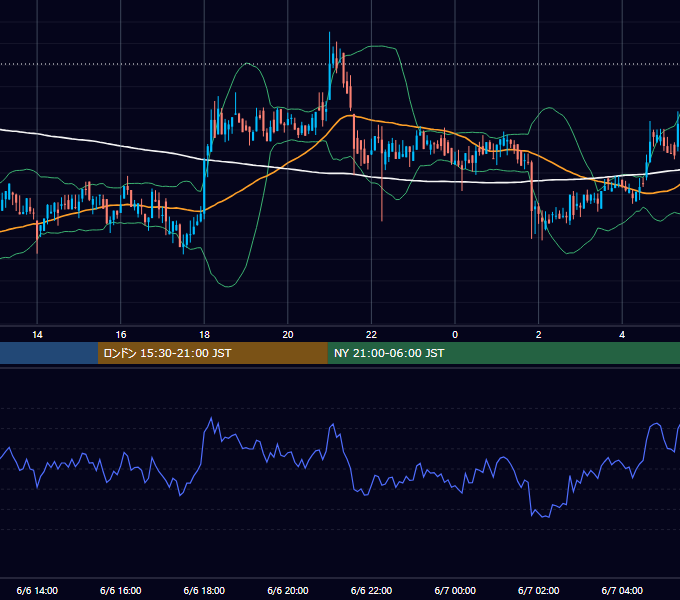The height and width of the screenshot is (600, 680).
Task: Click the 6/7 00:00 date label
Action: [x=455, y=590]
